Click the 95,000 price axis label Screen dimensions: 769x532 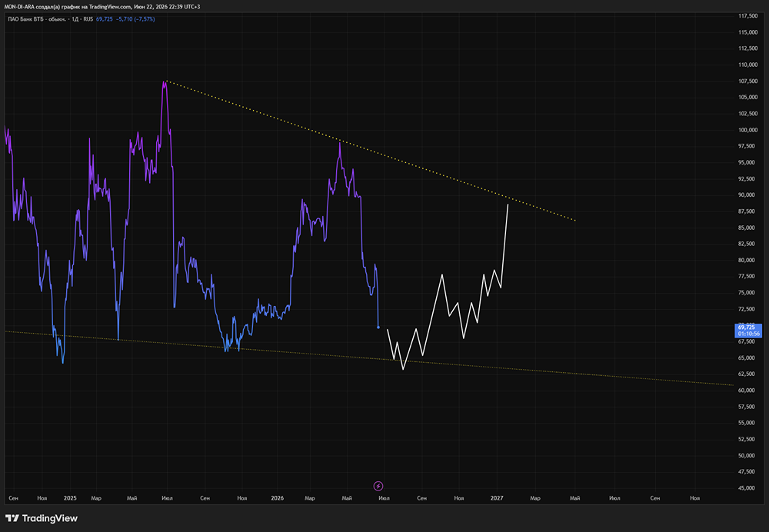point(747,162)
